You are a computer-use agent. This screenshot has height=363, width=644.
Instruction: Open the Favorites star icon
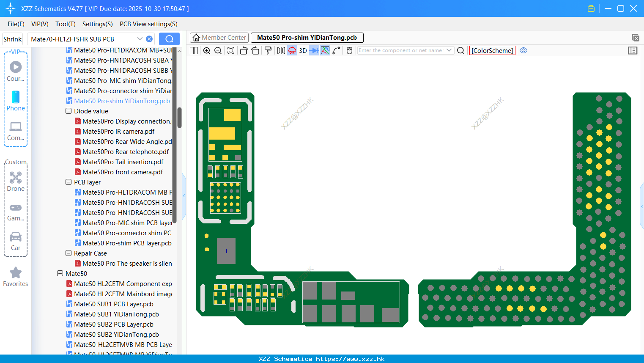16,277
